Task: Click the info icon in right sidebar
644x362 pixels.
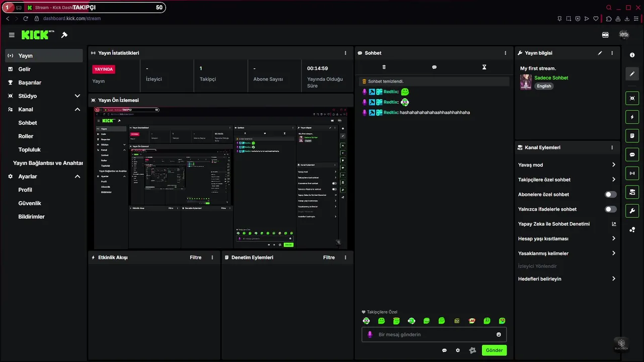Action: (632, 55)
